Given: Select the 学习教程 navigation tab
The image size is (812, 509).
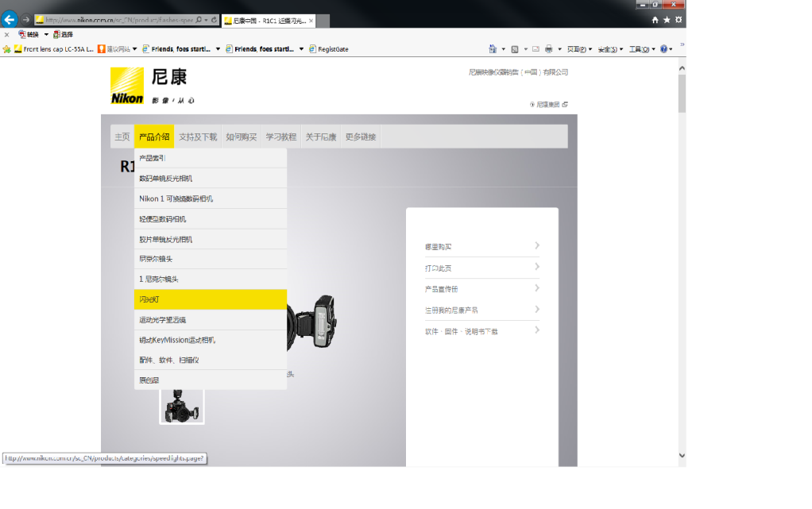Looking at the screenshot, I should [281, 137].
